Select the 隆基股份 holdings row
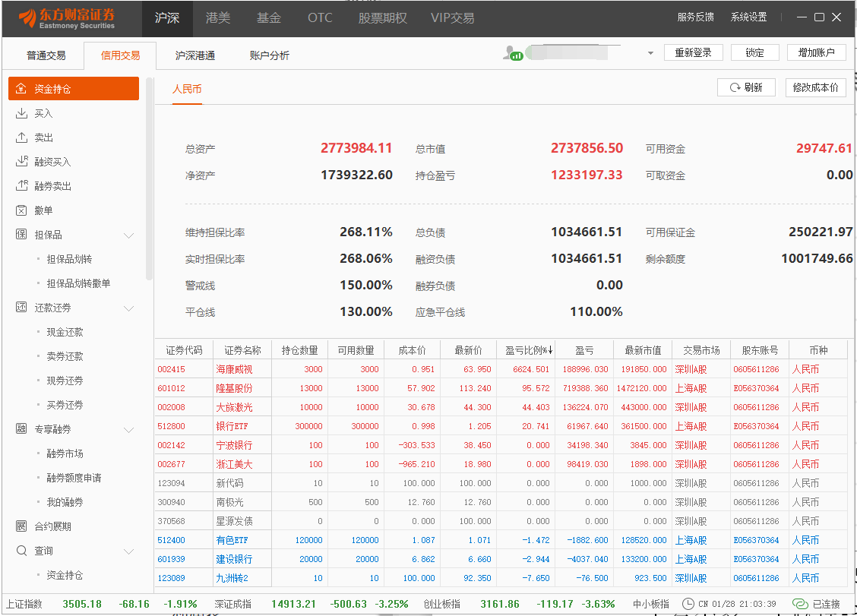This screenshot has width=857, height=616. pyautogui.click(x=501, y=388)
